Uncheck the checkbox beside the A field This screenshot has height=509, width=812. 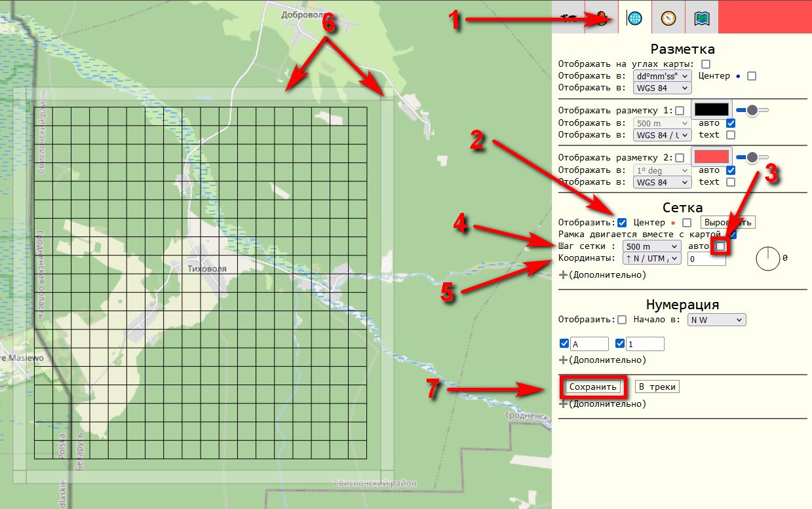tap(564, 344)
